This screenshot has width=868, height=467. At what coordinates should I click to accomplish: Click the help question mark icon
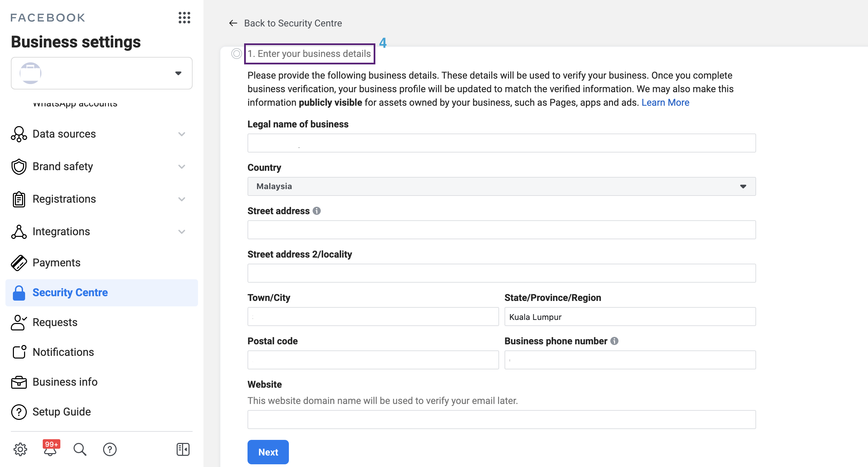click(110, 449)
